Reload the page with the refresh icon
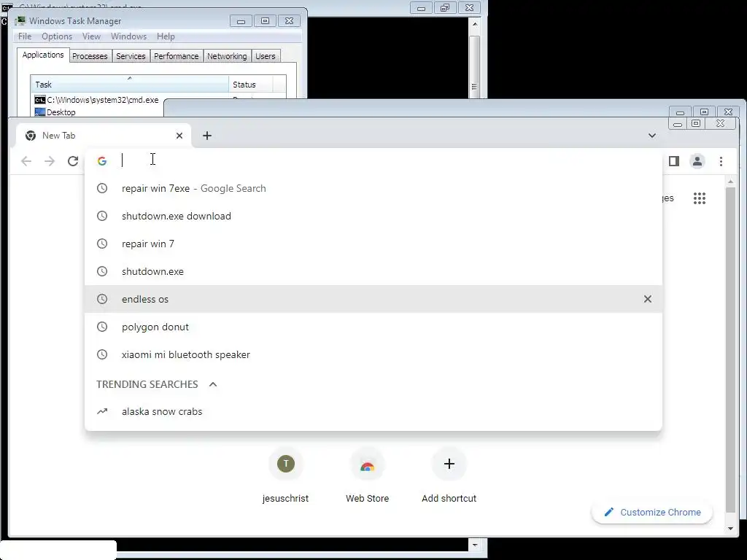 tap(73, 161)
